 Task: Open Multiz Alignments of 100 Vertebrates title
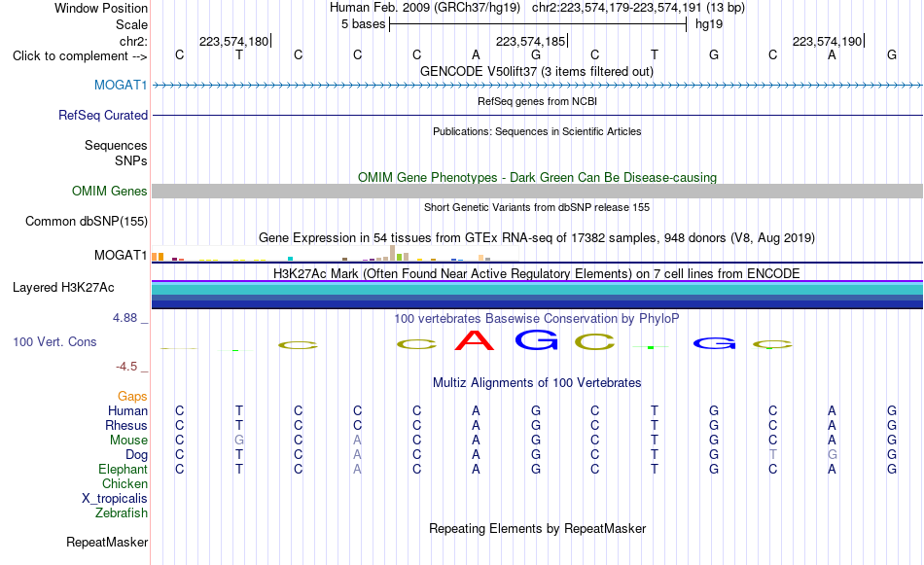point(537,382)
